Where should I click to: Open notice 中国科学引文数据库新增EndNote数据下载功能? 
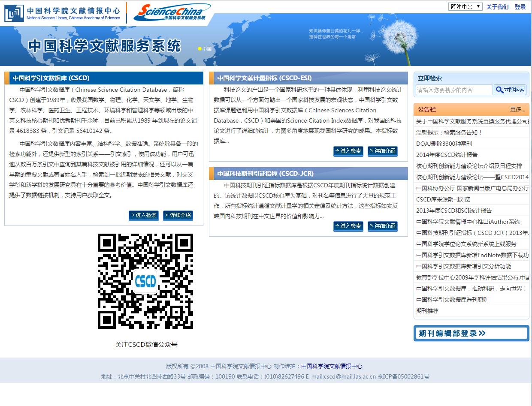472,255
